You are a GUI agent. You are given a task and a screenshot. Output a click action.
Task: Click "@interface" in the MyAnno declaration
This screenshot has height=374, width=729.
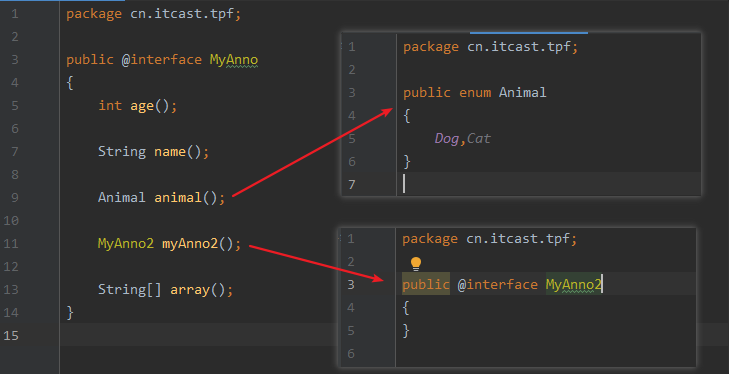pos(161,60)
